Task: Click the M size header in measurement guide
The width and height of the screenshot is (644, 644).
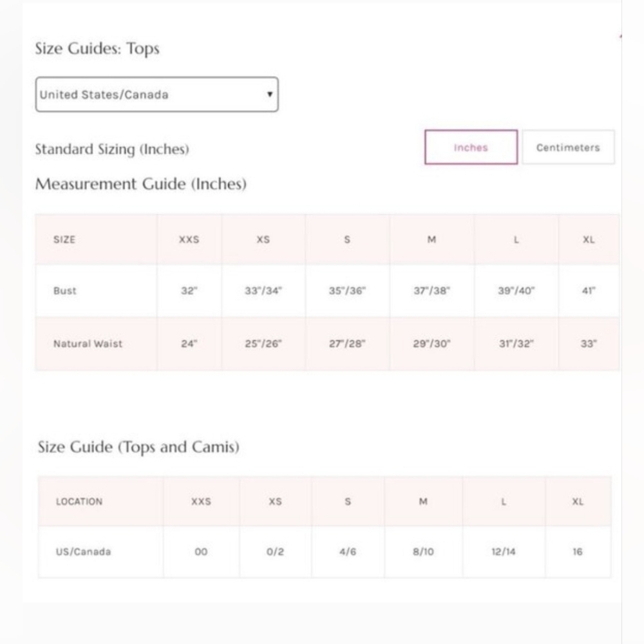Action: point(431,240)
